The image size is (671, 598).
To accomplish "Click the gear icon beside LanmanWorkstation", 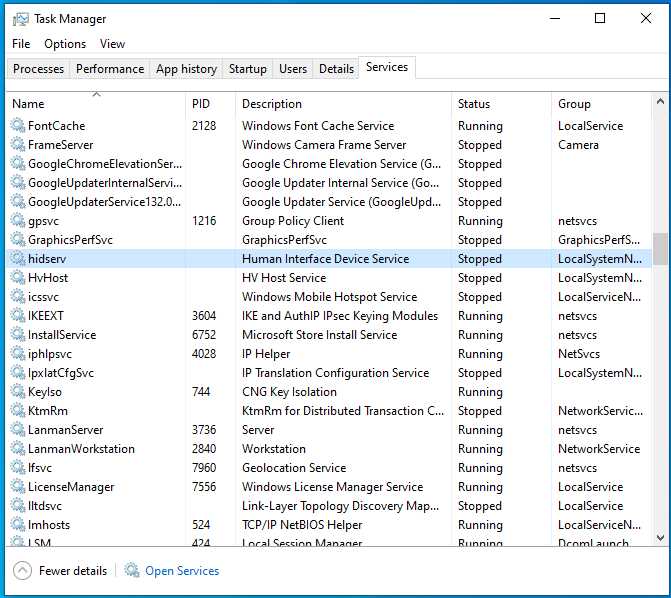I will (x=18, y=449).
